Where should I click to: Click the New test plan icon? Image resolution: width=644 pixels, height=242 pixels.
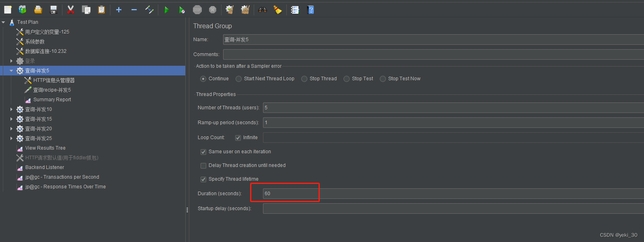click(8, 10)
